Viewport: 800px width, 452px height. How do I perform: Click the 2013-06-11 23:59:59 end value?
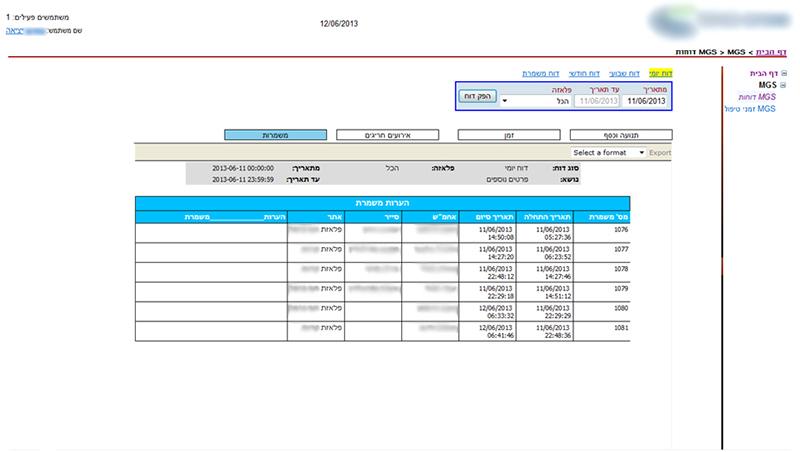(x=243, y=180)
